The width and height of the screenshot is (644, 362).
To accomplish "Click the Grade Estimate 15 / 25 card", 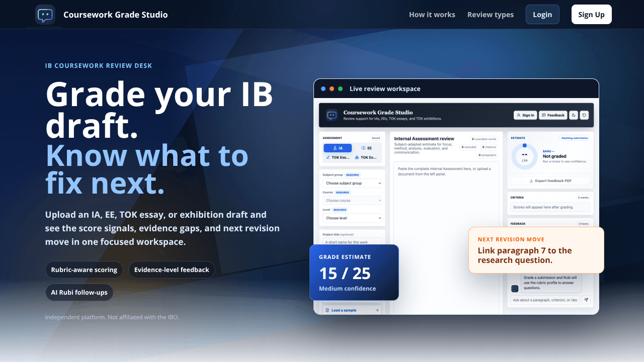I will point(354,273).
